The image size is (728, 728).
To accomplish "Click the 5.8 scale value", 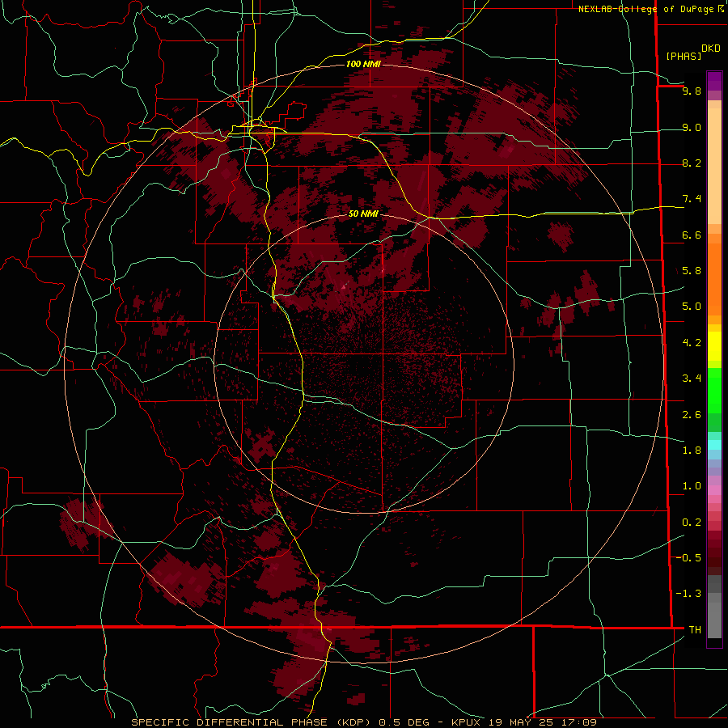I will [x=692, y=270].
